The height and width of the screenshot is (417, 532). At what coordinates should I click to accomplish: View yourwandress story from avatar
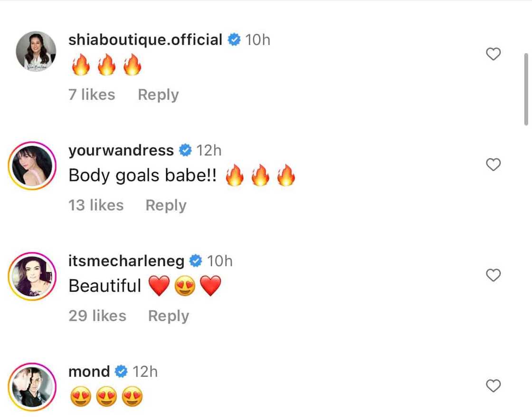pos(32,165)
